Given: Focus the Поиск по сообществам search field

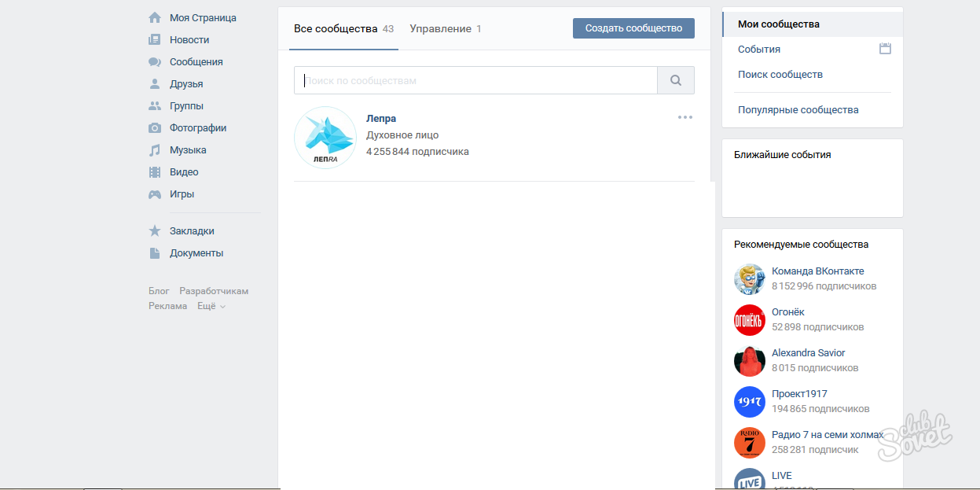Looking at the screenshot, I should (x=475, y=80).
